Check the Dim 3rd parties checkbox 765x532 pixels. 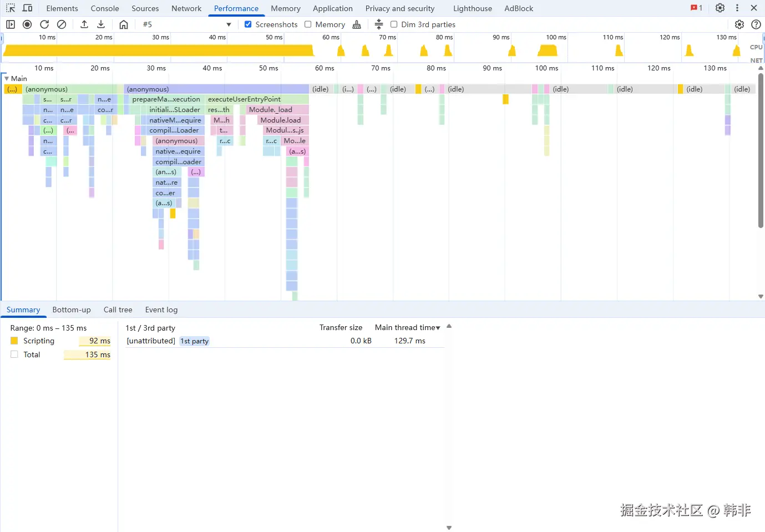(394, 24)
